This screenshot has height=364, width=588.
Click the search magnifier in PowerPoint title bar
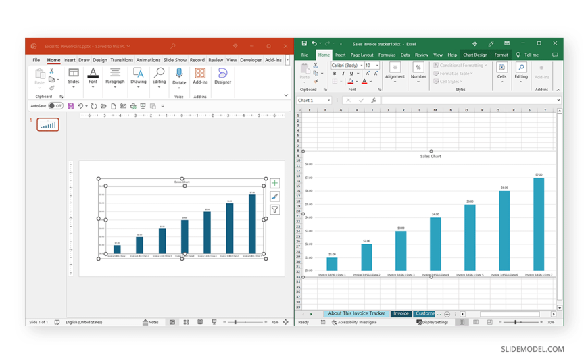pyautogui.click(x=173, y=46)
